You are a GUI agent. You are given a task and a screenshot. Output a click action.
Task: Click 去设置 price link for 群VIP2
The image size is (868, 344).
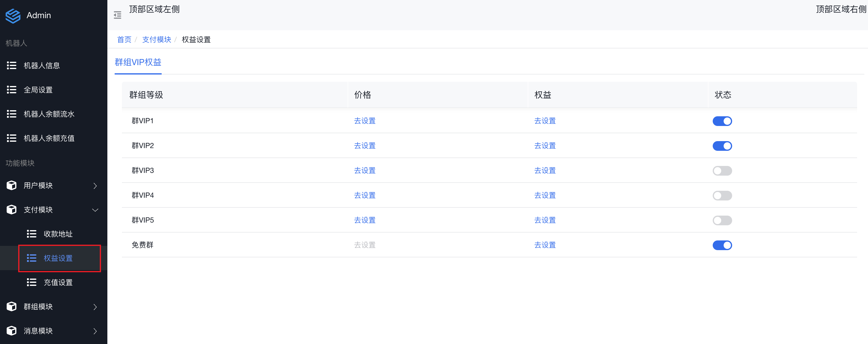365,146
